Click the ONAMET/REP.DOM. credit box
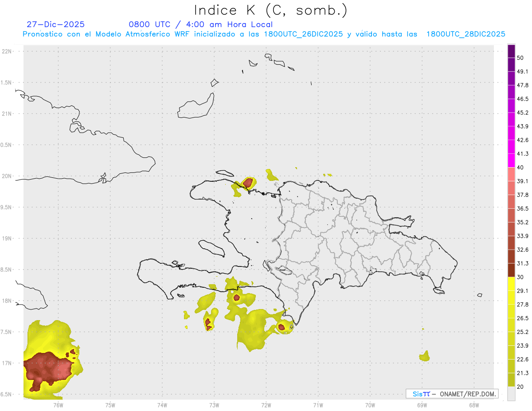This screenshot has width=532, height=411. (x=452, y=394)
